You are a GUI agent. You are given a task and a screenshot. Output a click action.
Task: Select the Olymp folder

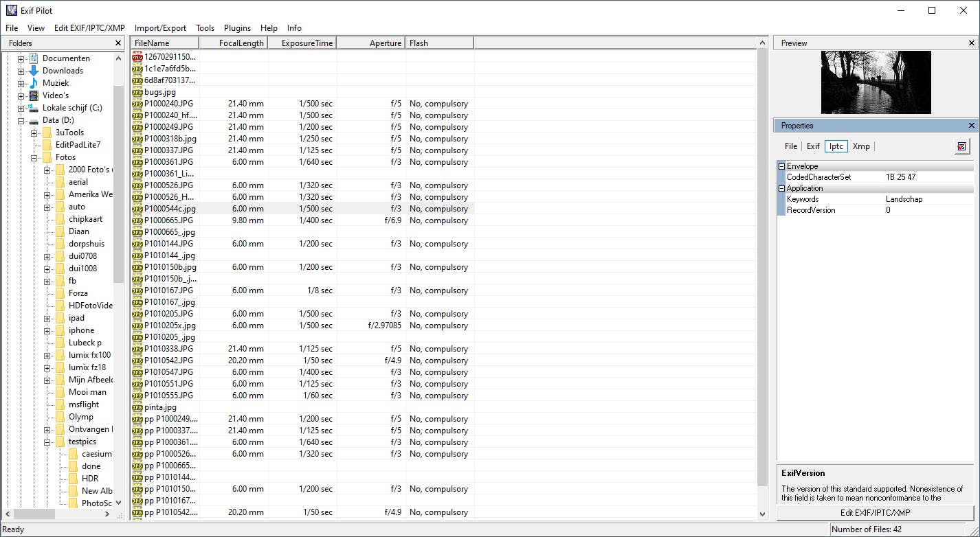point(80,417)
